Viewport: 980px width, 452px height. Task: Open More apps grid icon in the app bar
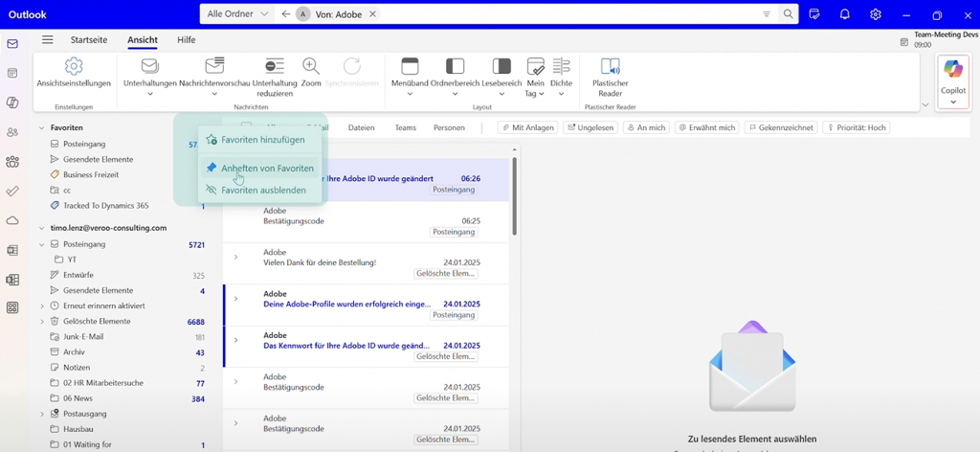click(12, 307)
